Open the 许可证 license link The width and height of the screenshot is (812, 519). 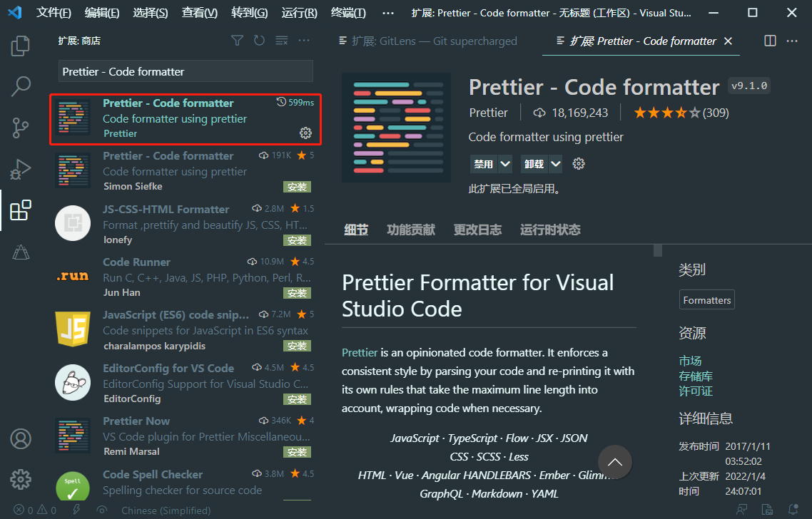pyautogui.click(x=696, y=391)
